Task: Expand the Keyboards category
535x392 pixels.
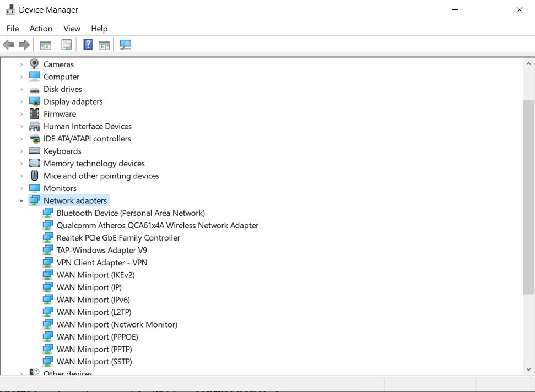Action: tap(21, 151)
